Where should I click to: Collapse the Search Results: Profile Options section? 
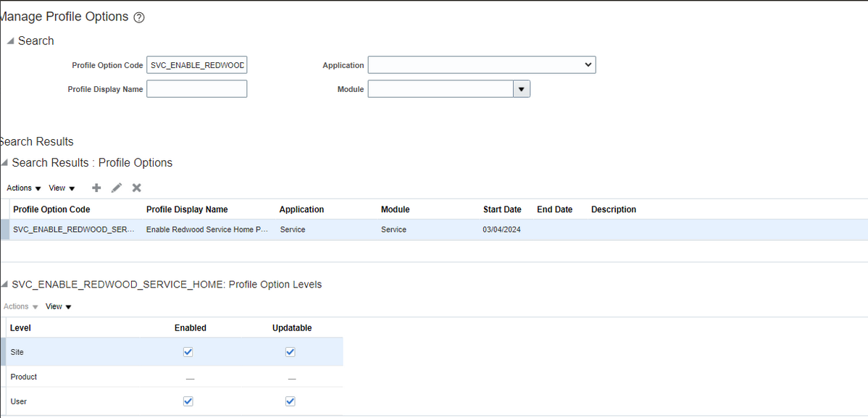[x=5, y=163]
